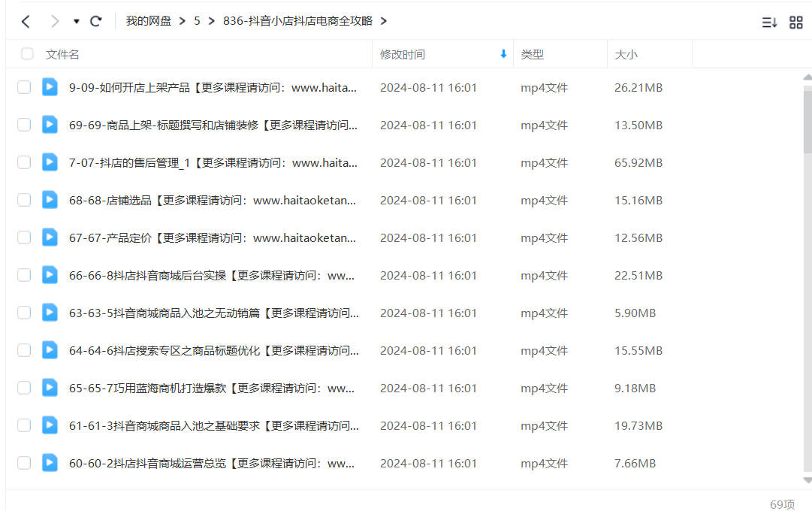Screen dimensions: 812x511
Task: Select file name 63-63-5抖音商城商品入池之无动销篇
Action: point(214,313)
